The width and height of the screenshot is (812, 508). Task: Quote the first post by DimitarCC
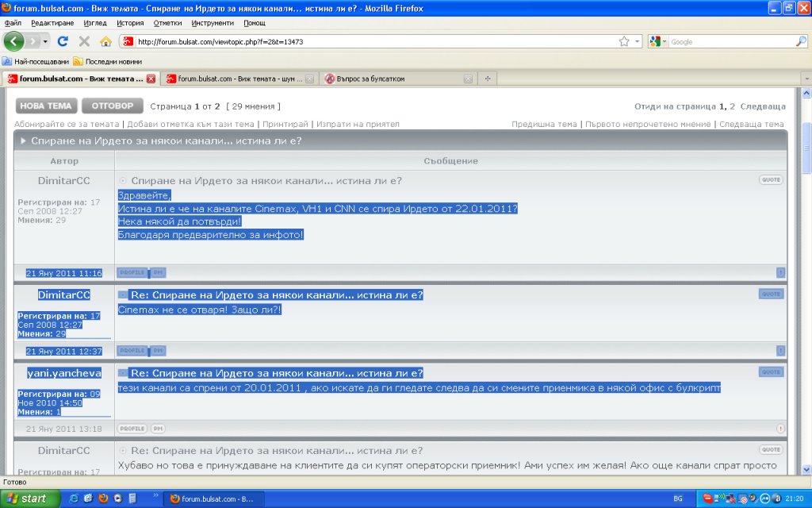(771, 180)
